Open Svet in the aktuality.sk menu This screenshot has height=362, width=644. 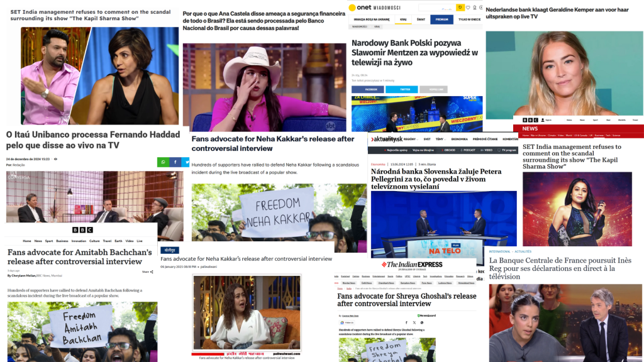click(x=427, y=140)
